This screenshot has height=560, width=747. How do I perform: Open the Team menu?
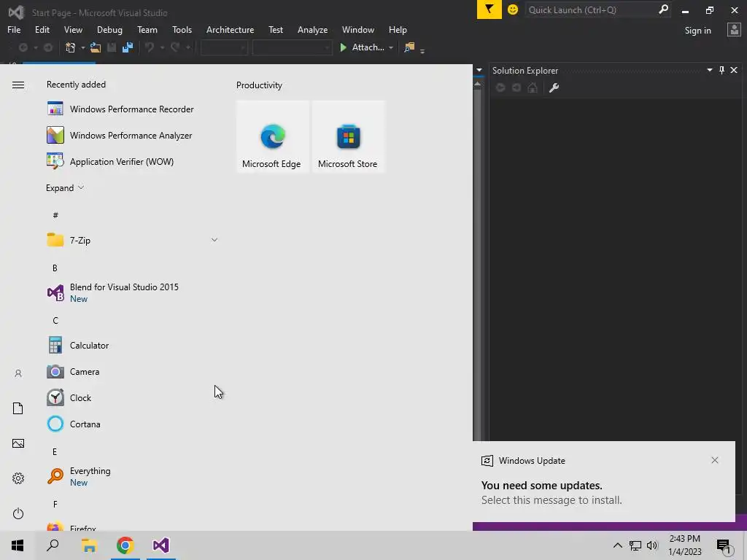tap(147, 29)
